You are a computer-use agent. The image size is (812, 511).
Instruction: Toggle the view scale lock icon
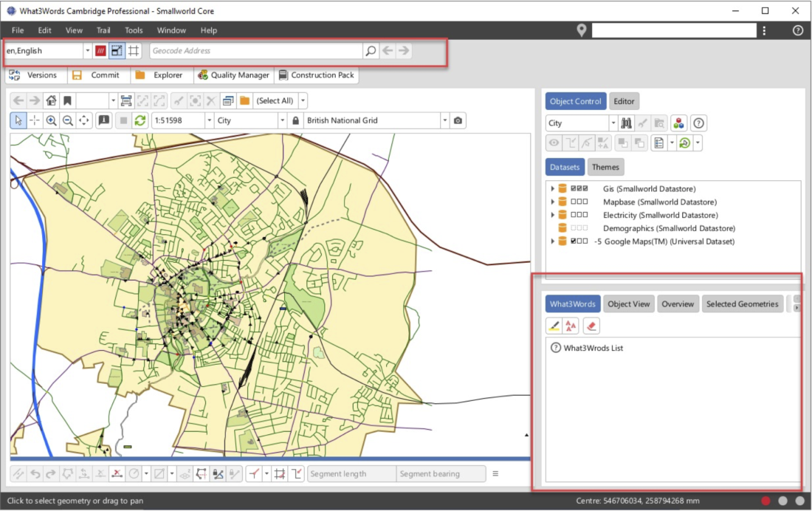(x=296, y=120)
